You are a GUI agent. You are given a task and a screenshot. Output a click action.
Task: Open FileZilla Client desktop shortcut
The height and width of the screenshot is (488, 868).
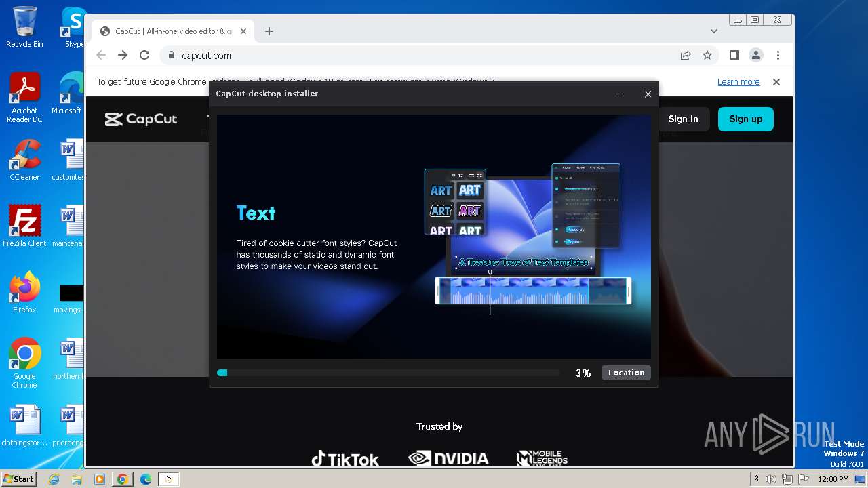[24, 226]
